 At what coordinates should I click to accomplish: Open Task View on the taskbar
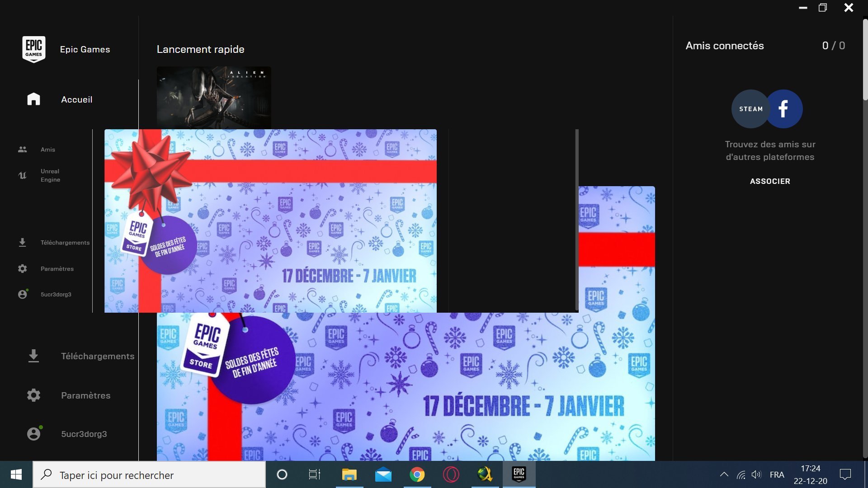314,474
